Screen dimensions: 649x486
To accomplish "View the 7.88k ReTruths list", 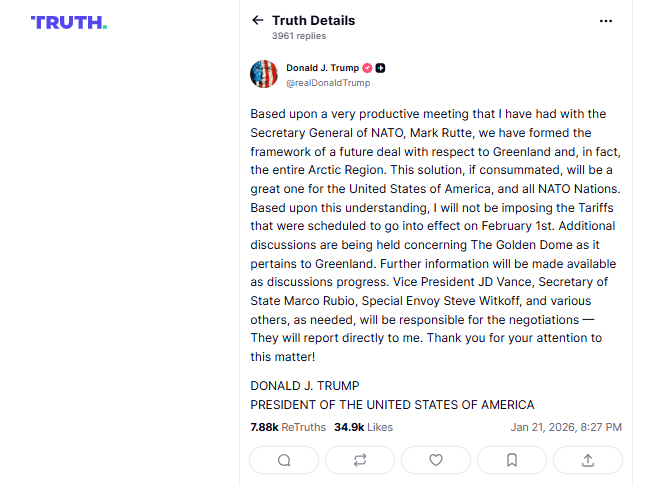I will coord(288,427).
